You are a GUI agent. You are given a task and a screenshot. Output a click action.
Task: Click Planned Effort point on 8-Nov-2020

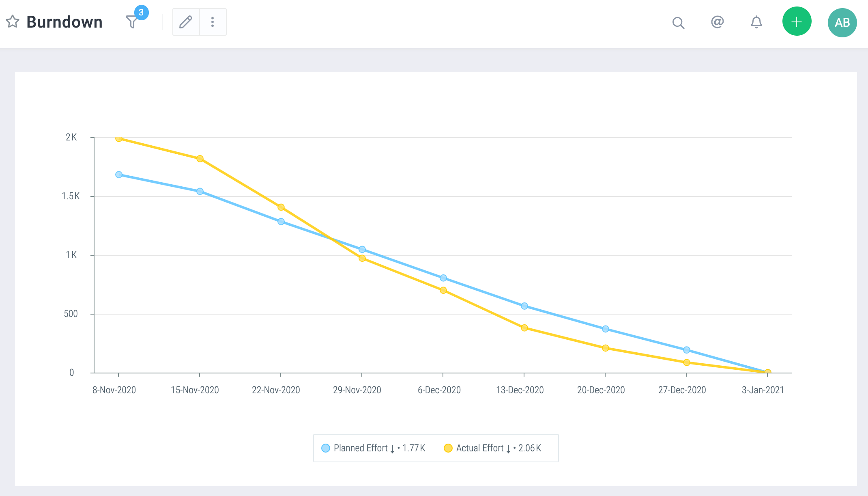[x=119, y=175]
